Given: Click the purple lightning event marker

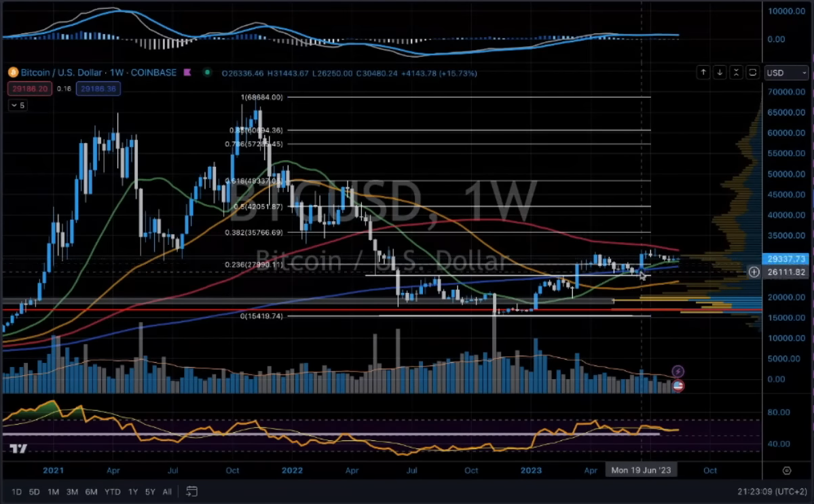Looking at the screenshot, I should tap(678, 371).
